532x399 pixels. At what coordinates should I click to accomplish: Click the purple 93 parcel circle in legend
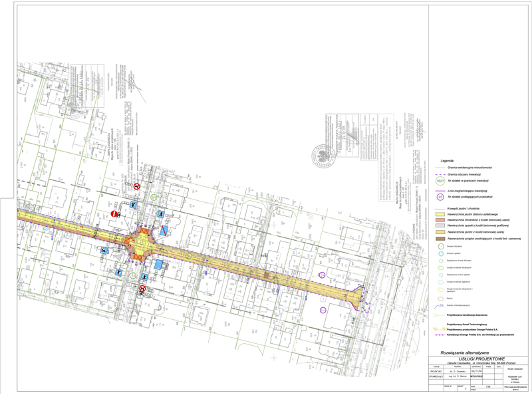pos(440,197)
